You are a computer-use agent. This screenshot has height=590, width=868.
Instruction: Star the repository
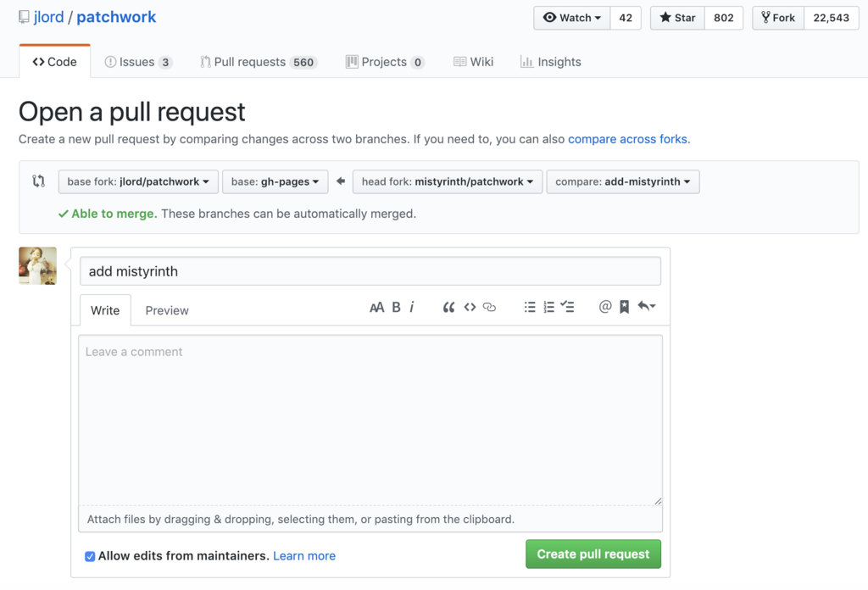pos(677,18)
